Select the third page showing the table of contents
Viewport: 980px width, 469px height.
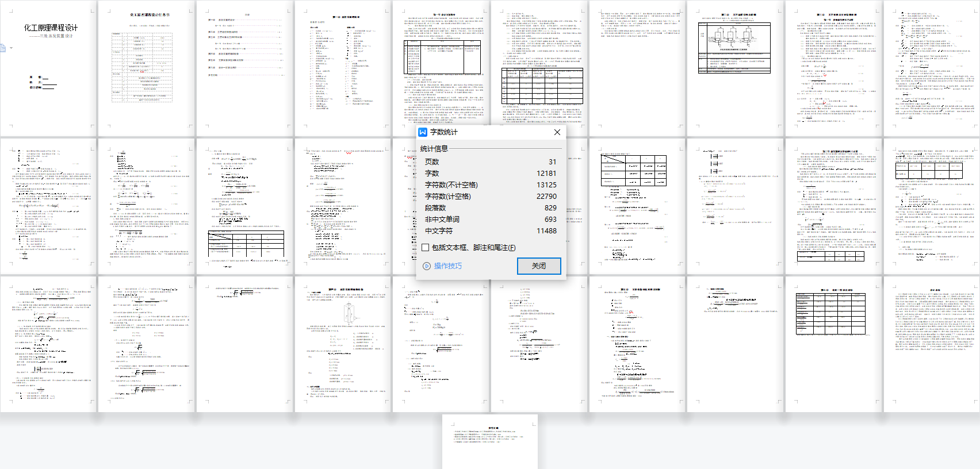(244, 68)
